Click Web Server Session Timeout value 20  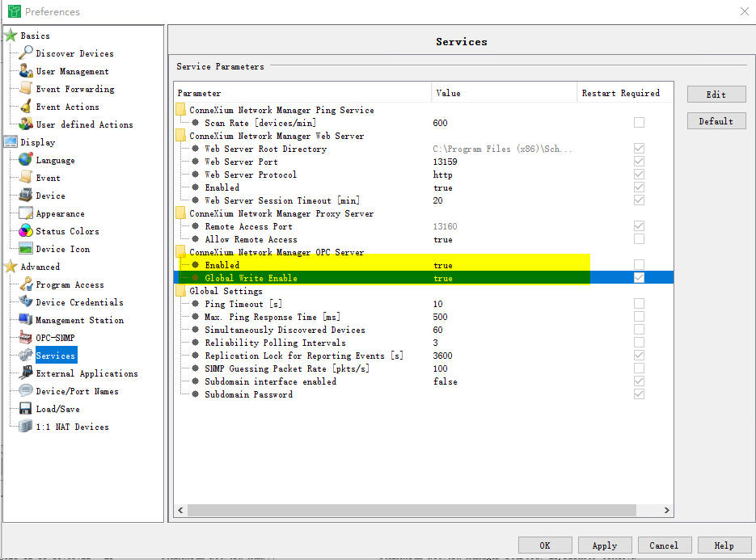click(x=437, y=200)
